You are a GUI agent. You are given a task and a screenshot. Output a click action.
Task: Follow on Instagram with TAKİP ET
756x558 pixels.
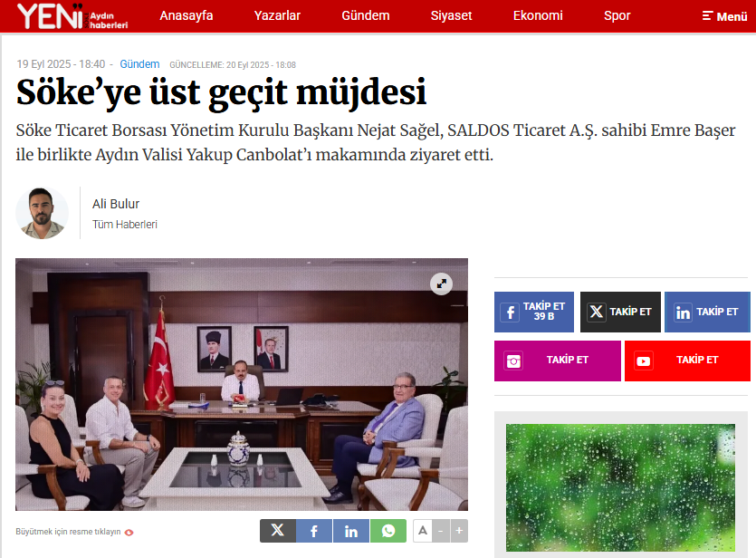point(558,361)
